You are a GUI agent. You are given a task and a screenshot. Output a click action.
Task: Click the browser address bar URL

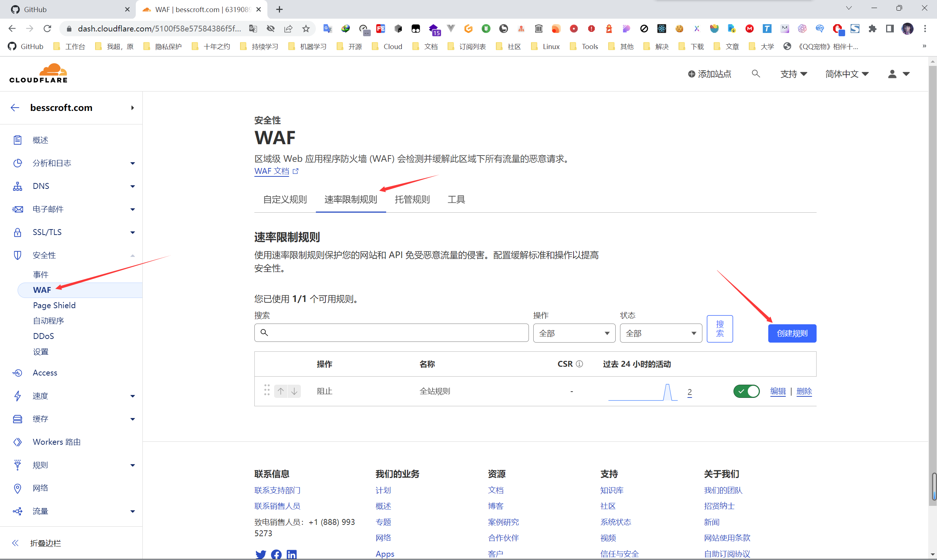click(159, 29)
